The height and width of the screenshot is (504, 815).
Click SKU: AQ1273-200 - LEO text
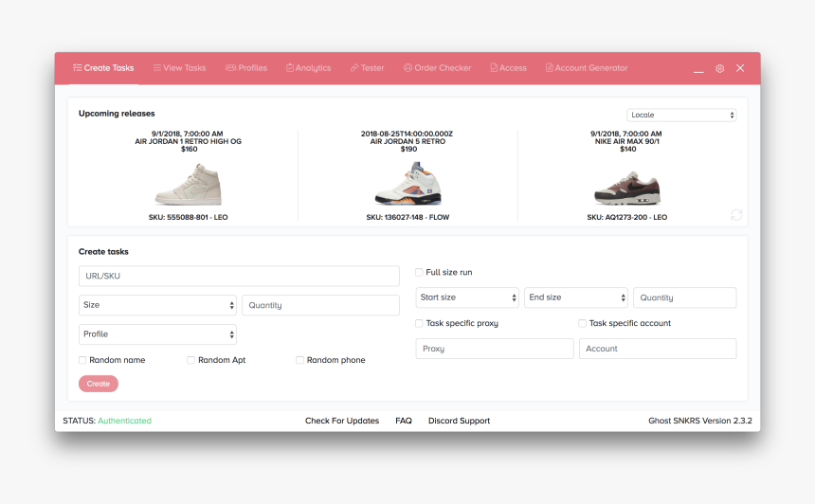626,217
